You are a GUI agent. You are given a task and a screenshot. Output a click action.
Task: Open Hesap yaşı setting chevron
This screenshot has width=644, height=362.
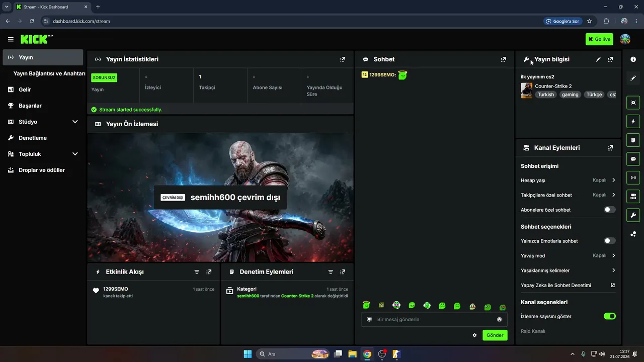click(x=613, y=180)
